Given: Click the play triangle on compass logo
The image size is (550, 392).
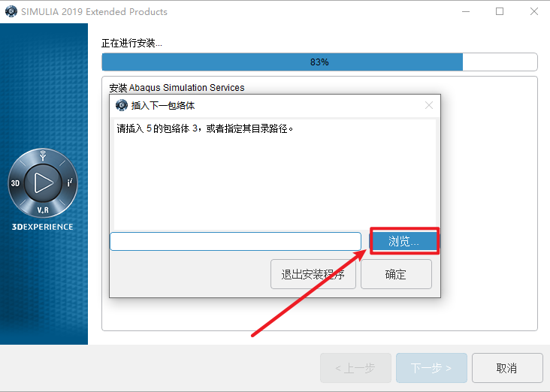Looking at the screenshot, I should point(43,182).
